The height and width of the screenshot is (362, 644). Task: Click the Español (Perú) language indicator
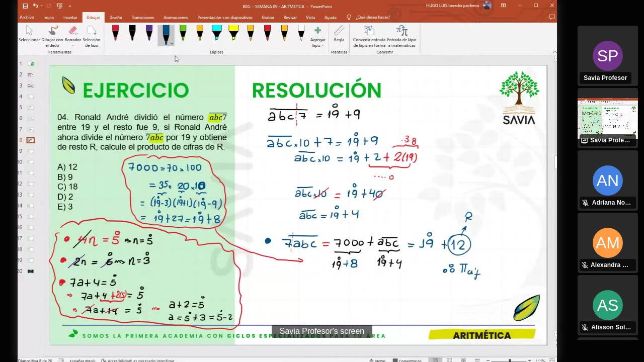pos(83,360)
